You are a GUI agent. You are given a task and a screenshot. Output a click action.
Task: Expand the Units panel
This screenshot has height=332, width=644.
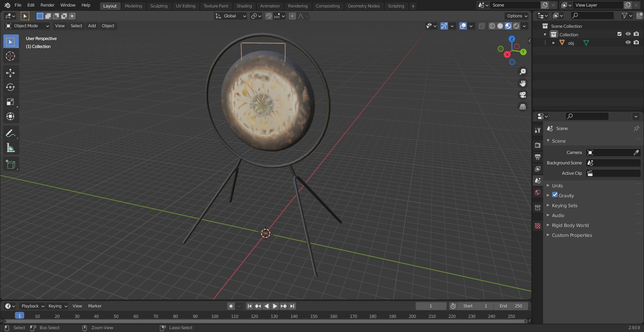[x=557, y=186]
